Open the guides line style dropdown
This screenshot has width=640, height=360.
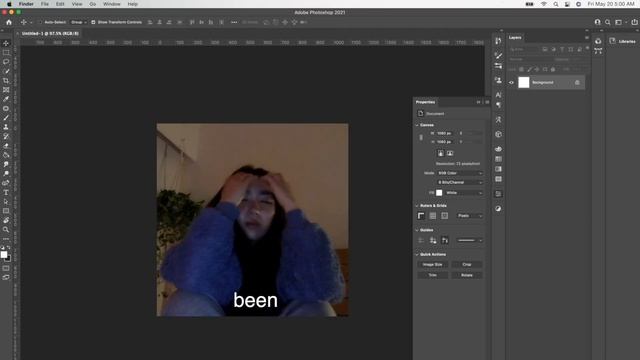(x=470, y=240)
